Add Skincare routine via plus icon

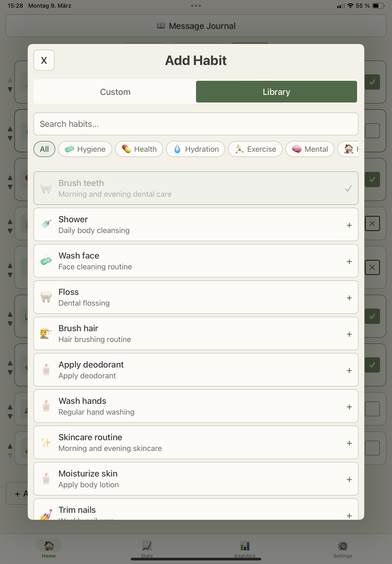pos(349,443)
